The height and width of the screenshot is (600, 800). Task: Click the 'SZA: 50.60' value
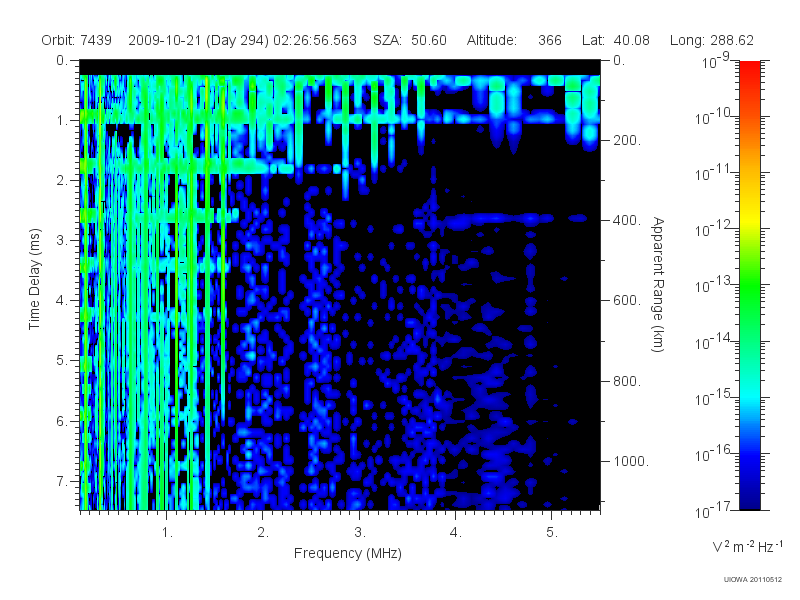click(x=410, y=40)
